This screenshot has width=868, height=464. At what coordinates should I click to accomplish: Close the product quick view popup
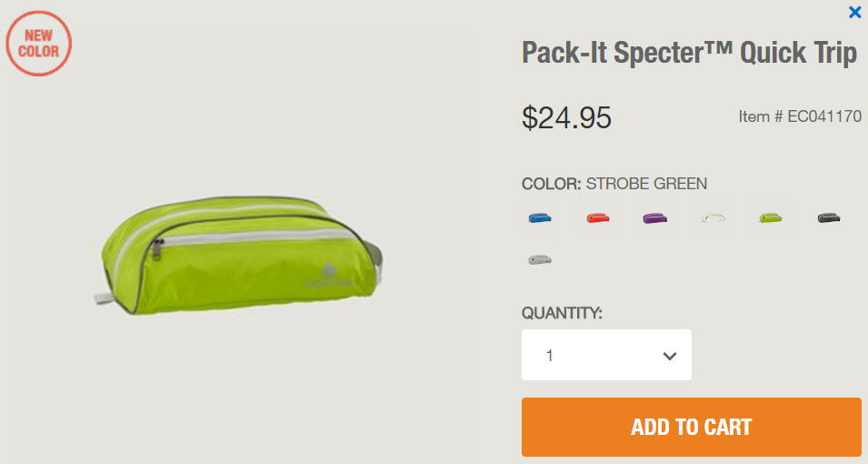pos(854,13)
